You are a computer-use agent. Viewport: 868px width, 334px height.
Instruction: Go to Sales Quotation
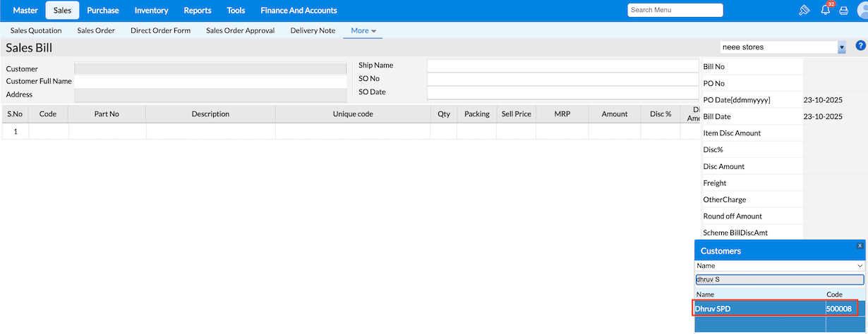36,31
